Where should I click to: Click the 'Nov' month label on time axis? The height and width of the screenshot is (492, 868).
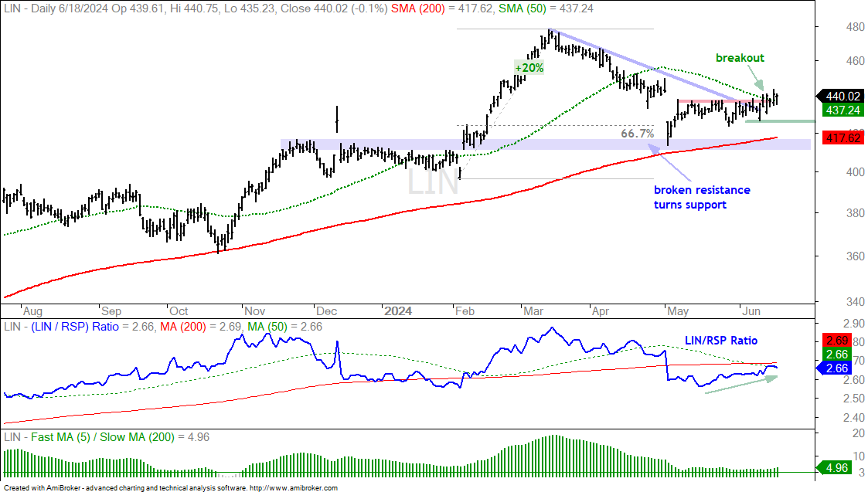(255, 311)
